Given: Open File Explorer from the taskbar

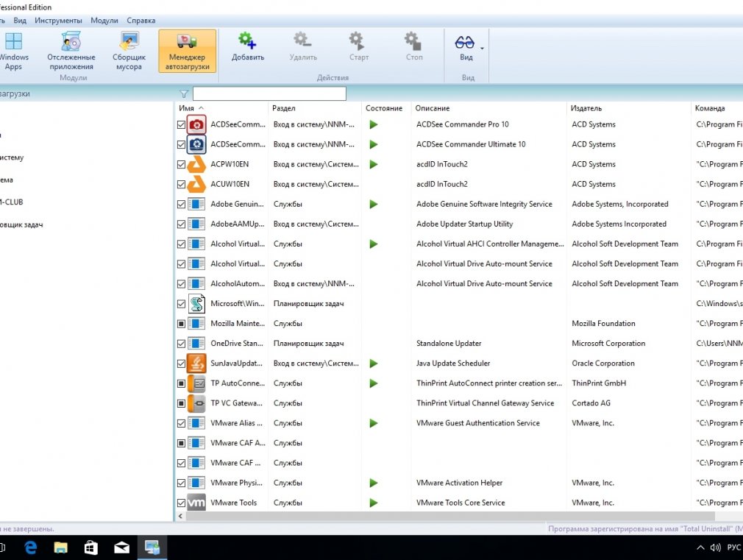Looking at the screenshot, I should click(60, 547).
